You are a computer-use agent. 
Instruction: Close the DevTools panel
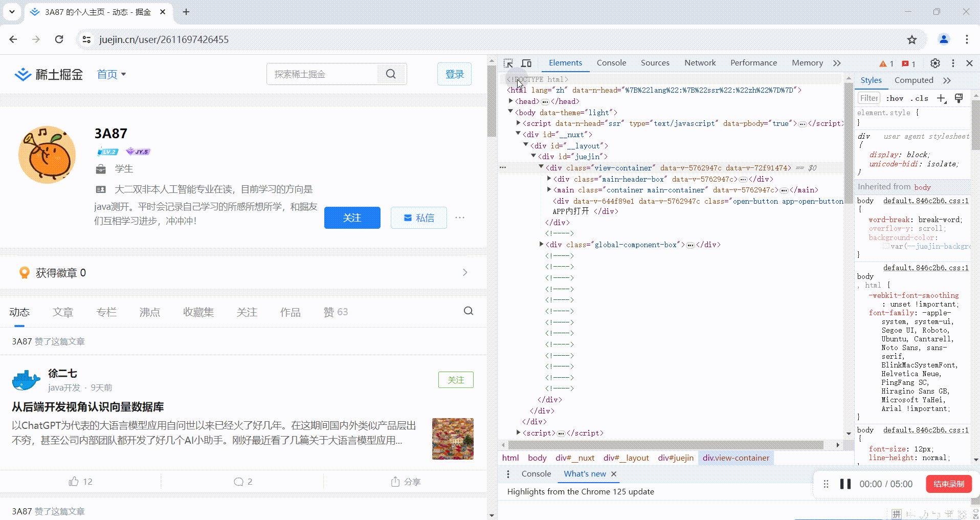[x=969, y=63]
